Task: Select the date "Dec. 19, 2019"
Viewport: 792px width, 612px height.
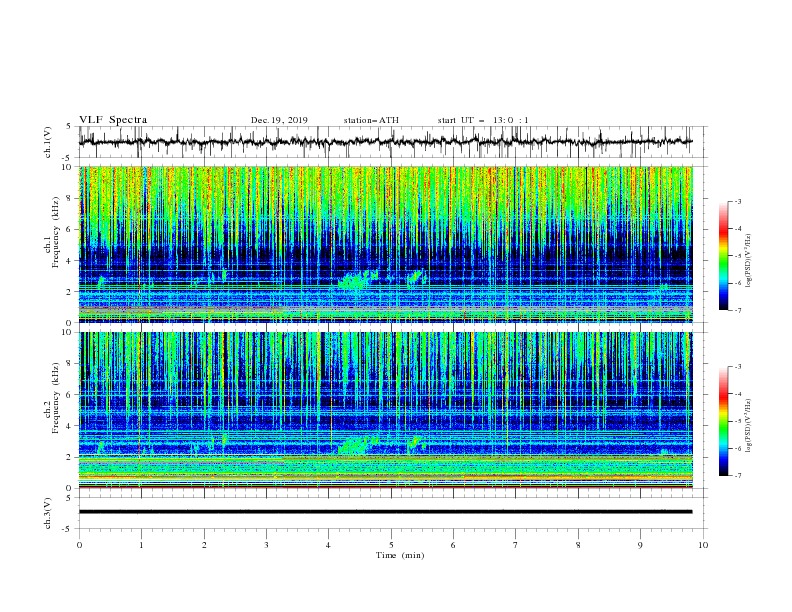Action: [x=279, y=120]
